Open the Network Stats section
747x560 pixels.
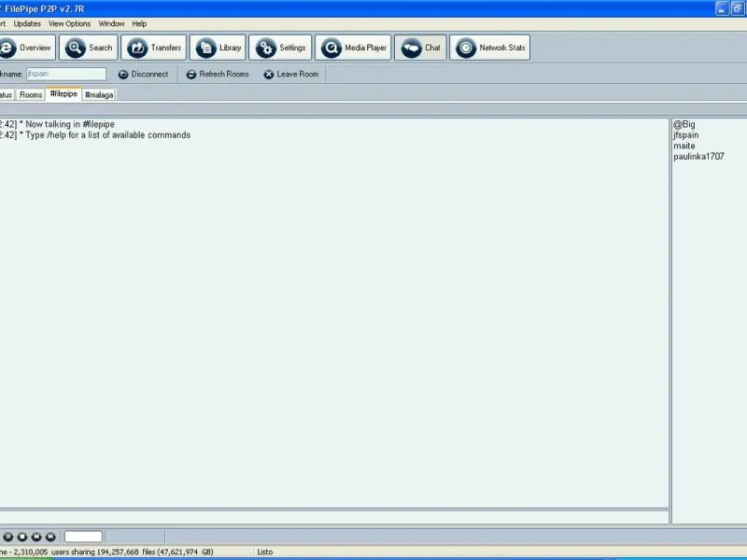[489, 48]
